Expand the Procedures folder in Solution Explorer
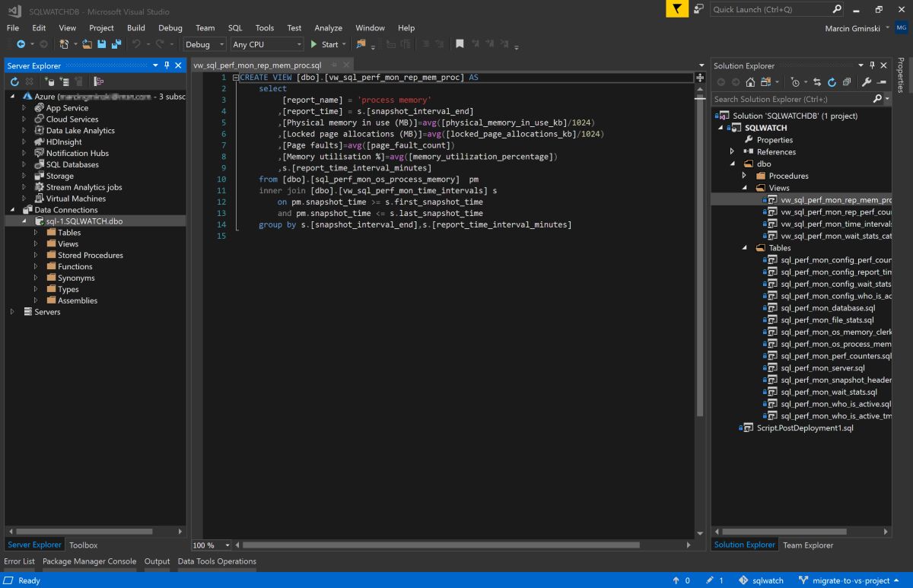 (745, 176)
